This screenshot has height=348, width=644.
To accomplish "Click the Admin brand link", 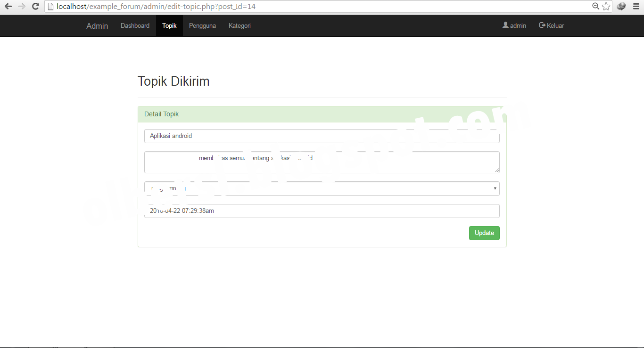I will [x=97, y=26].
